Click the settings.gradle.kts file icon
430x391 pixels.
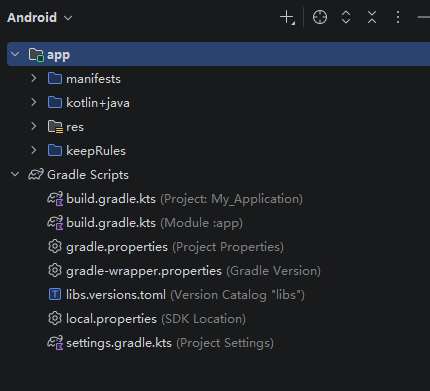[55, 343]
